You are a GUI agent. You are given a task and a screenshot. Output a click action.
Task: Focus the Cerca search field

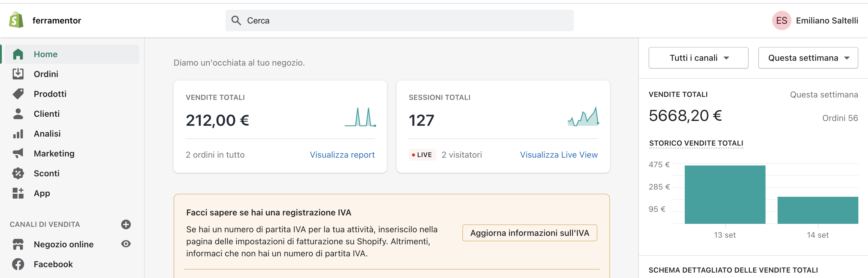[399, 20]
